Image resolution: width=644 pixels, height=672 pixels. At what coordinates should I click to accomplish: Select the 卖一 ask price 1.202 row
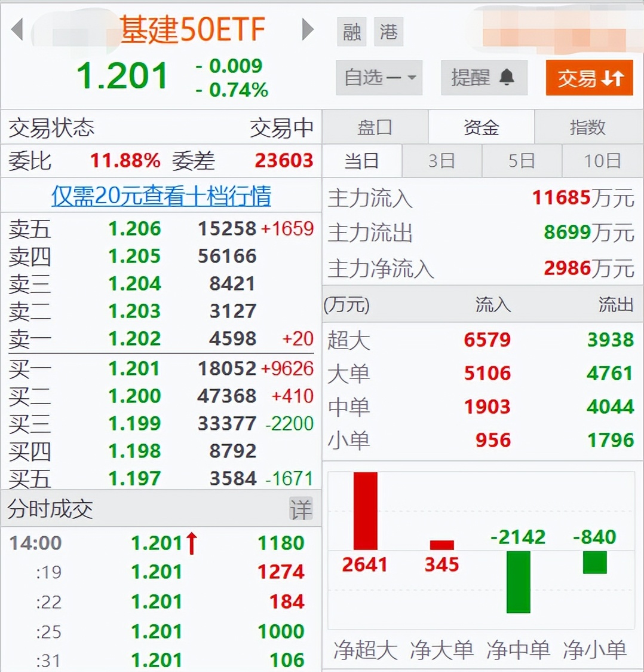[161, 339]
